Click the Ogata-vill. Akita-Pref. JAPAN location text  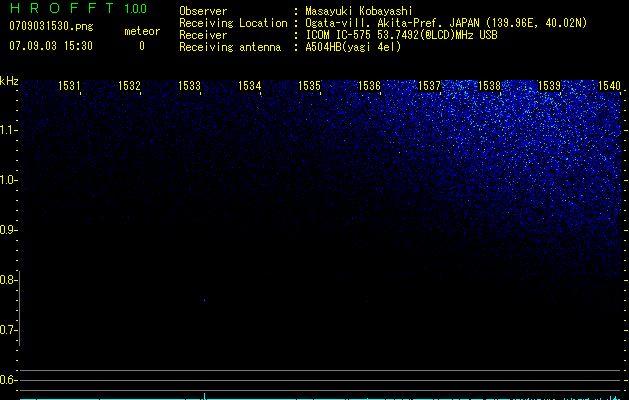[446, 23]
